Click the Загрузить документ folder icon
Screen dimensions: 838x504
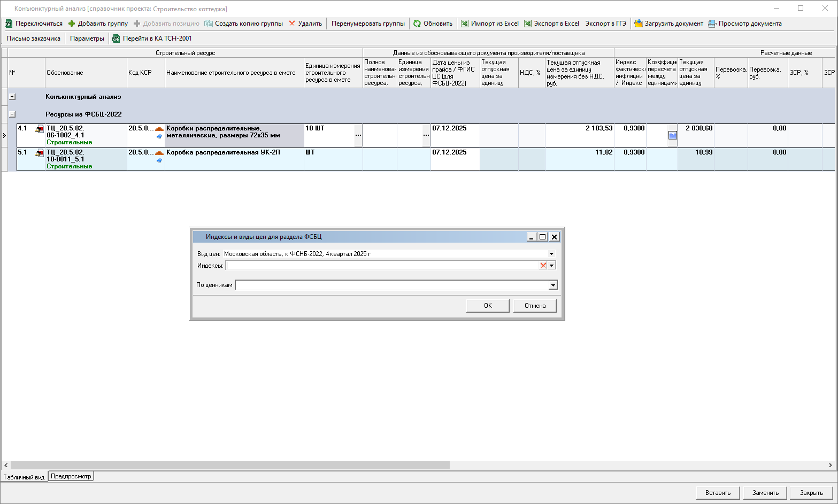[x=638, y=24]
